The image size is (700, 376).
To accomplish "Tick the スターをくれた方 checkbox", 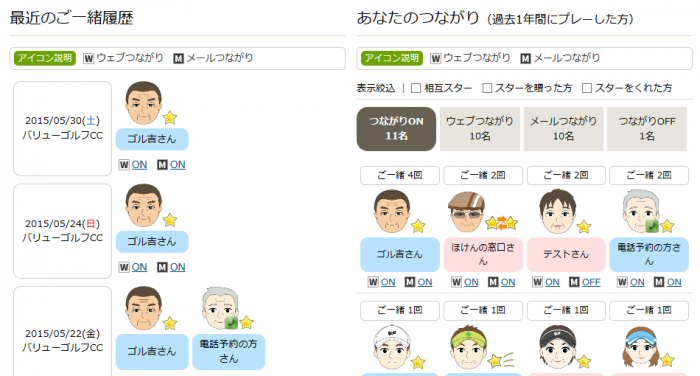I will (x=587, y=88).
